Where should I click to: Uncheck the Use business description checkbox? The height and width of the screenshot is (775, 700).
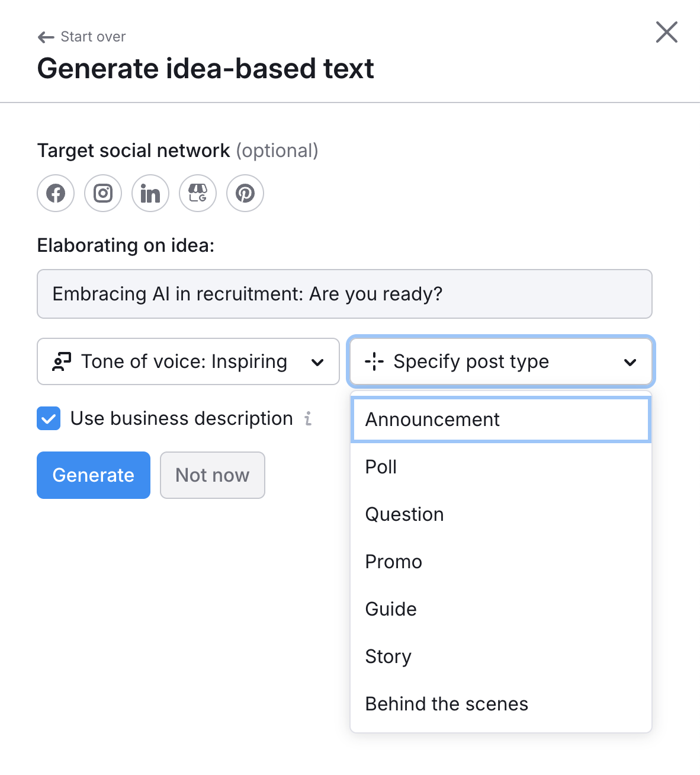click(48, 418)
